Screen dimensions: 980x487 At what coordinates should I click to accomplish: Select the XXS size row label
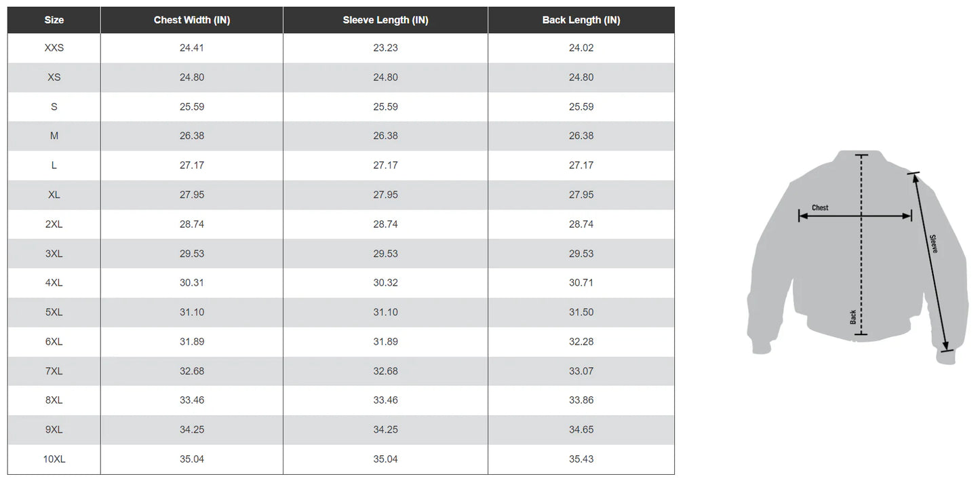[54, 48]
